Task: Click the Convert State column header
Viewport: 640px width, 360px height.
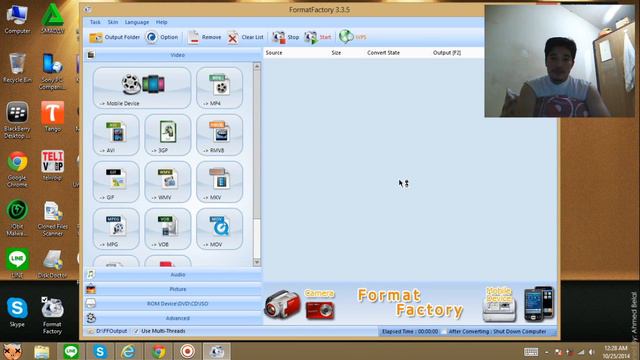Action: click(x=383, y=53)
